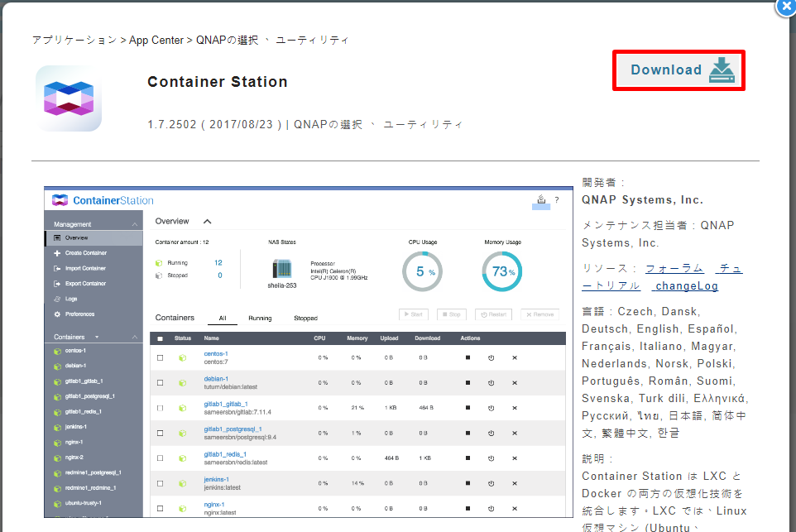The width and height of the screenshot is (796, 532).
Task: Open the changeLog link
Action: tap(686, 285)
